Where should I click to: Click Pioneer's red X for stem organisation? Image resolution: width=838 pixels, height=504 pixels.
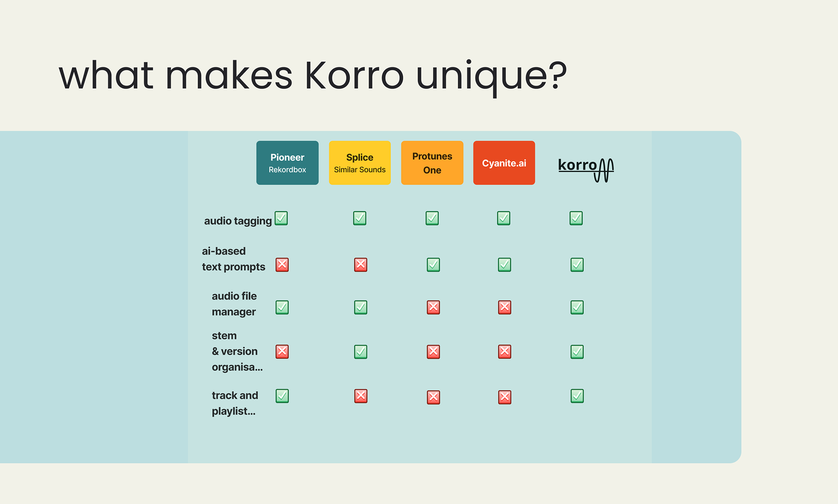coord(282,351)
